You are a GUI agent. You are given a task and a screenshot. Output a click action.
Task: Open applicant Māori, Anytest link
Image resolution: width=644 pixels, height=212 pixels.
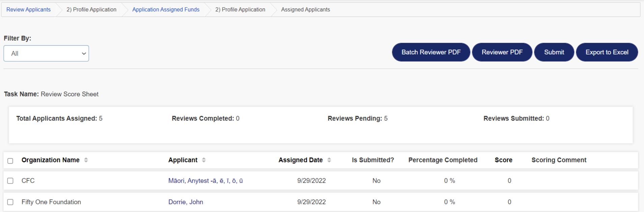pos(205,181)
